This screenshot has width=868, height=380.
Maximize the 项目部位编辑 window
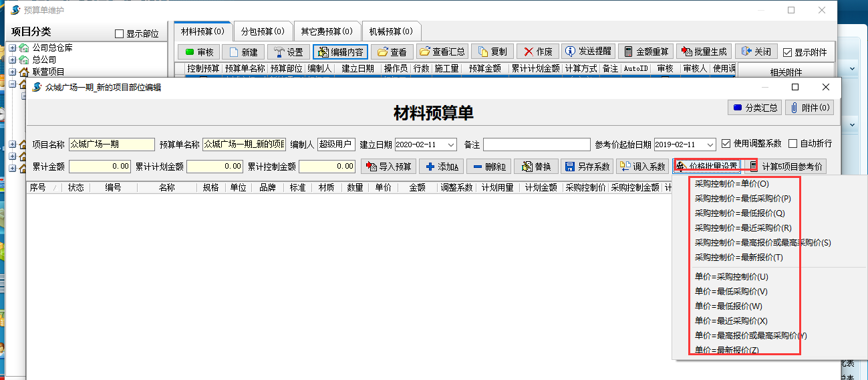coord(794,87)
